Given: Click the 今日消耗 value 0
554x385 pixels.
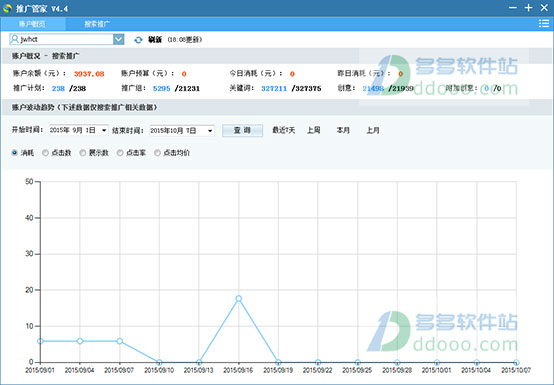Looking at the screenshot, I should pos(292,74).
